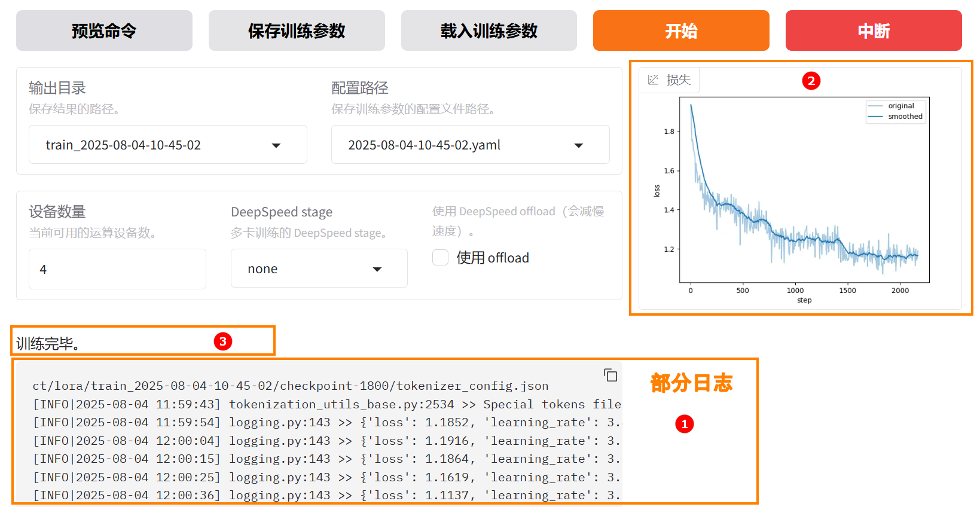Click the 预览命令 button
This screenshot has height=507, width=980.
(104, 30)
